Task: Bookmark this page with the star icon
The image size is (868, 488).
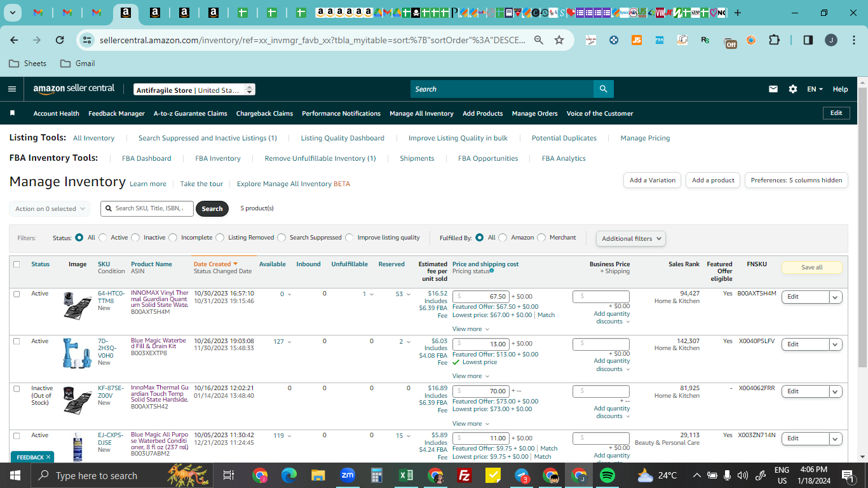Action: (559, 40)
